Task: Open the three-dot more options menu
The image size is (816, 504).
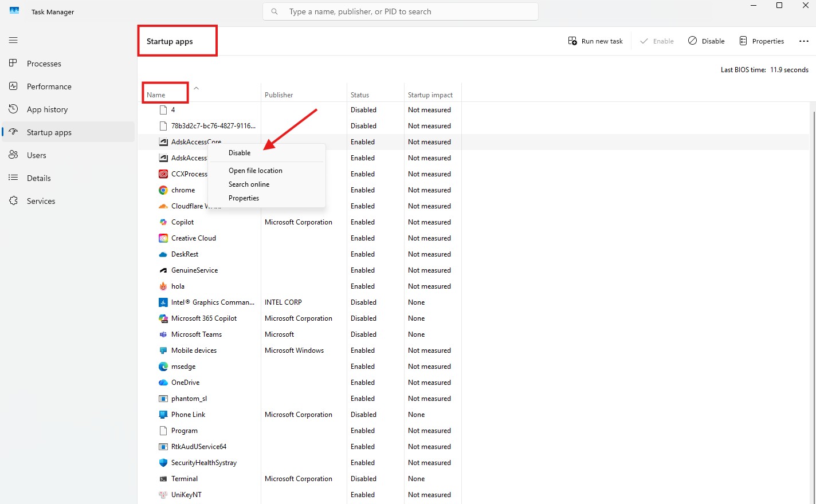Action: tap(803, 41)
